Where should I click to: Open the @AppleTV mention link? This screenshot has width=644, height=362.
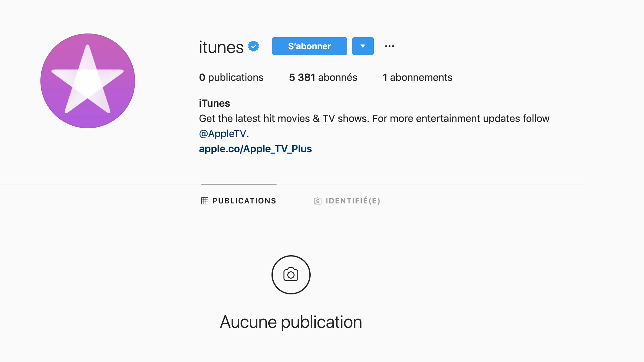pyautogui.click(x=223, y=134)
